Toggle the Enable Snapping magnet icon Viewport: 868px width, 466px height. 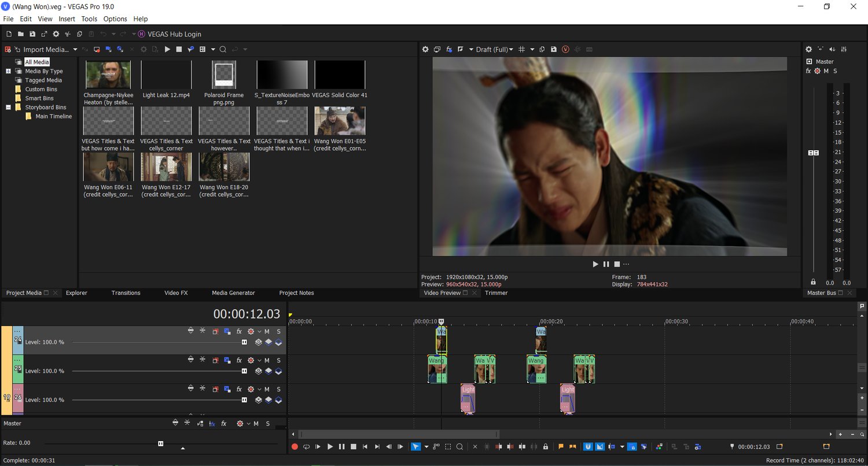[x=588, y=447]
